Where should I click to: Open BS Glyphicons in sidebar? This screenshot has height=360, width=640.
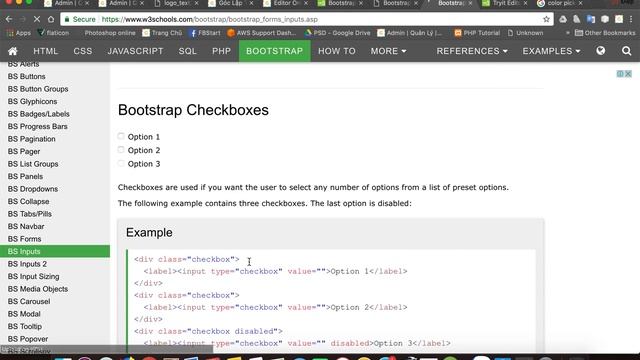32,101
